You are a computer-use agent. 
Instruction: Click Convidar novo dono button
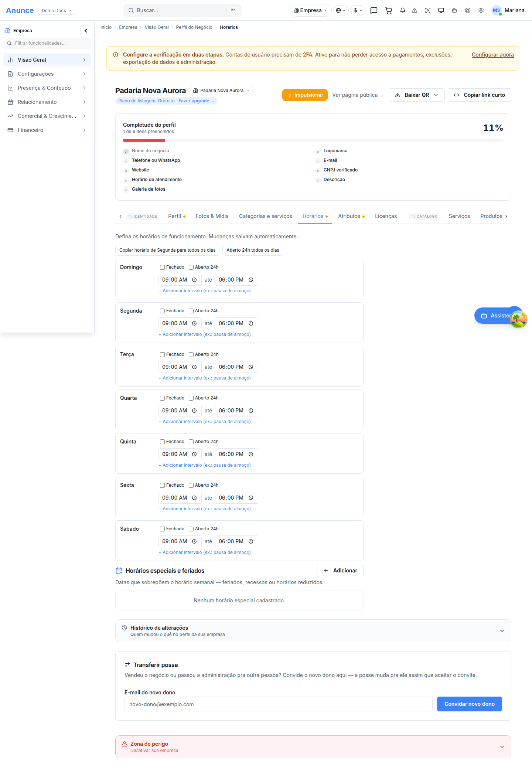click(x=469, y=704)
